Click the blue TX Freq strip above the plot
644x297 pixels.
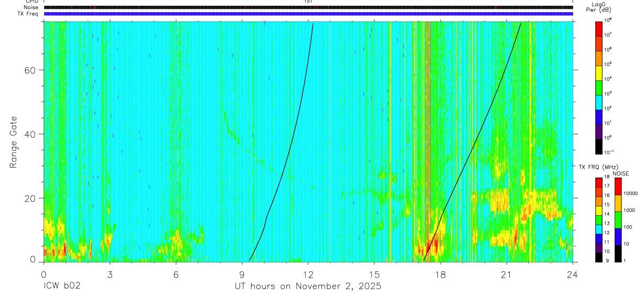308,14
